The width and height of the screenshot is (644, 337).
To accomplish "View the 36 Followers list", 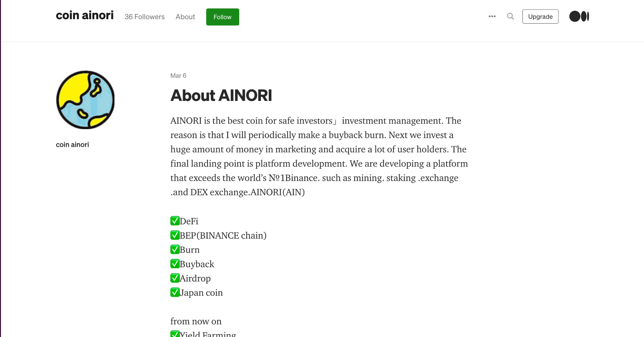I will (x=145, y=17).
